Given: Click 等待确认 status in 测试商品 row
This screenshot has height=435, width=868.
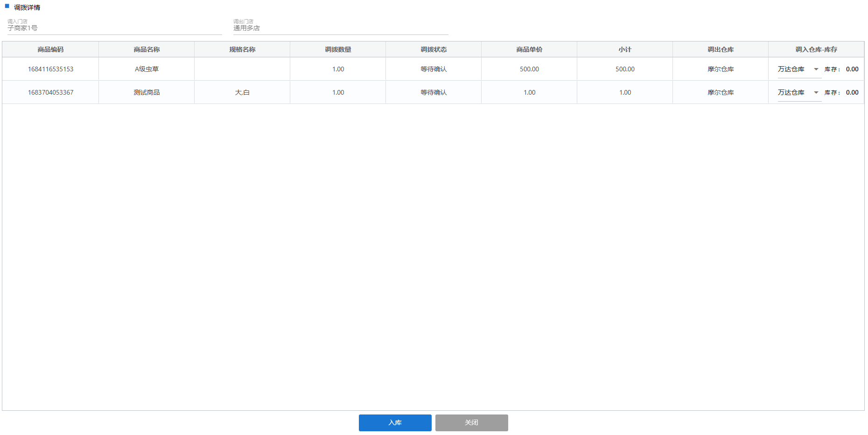Looking at the screenshot, I should pyautogui.click(x=434, y=92).
